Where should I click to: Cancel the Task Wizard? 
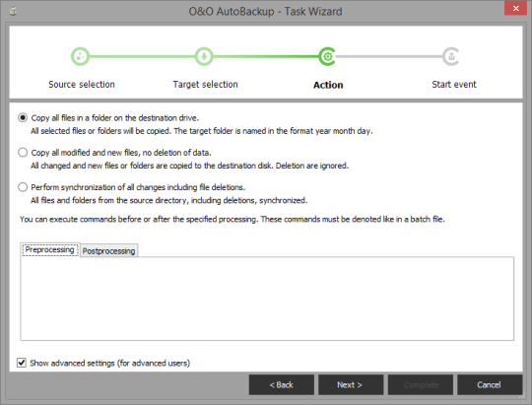click(x=490, y=384)
